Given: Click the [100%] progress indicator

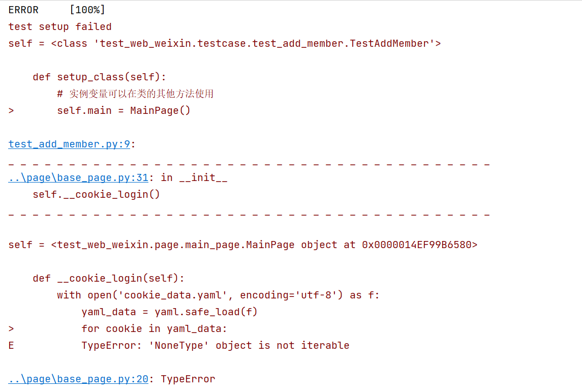Looking at the screenshot, I should [87, 10].
